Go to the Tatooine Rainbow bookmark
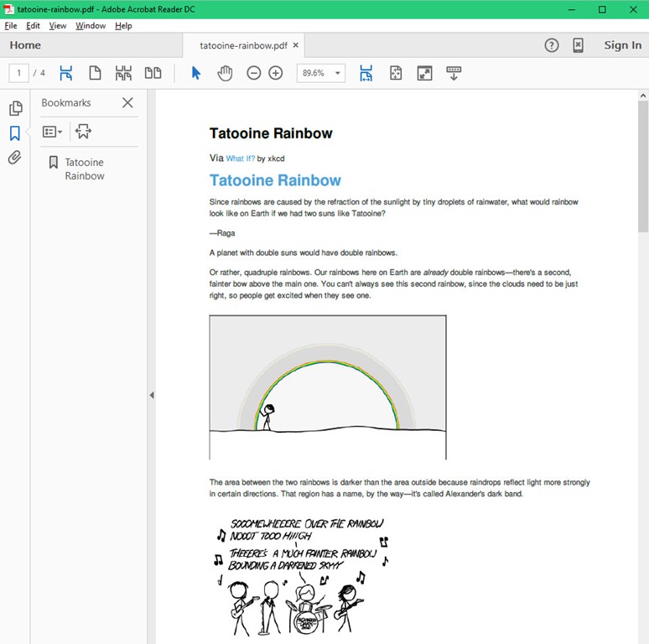 pos(85,169)
